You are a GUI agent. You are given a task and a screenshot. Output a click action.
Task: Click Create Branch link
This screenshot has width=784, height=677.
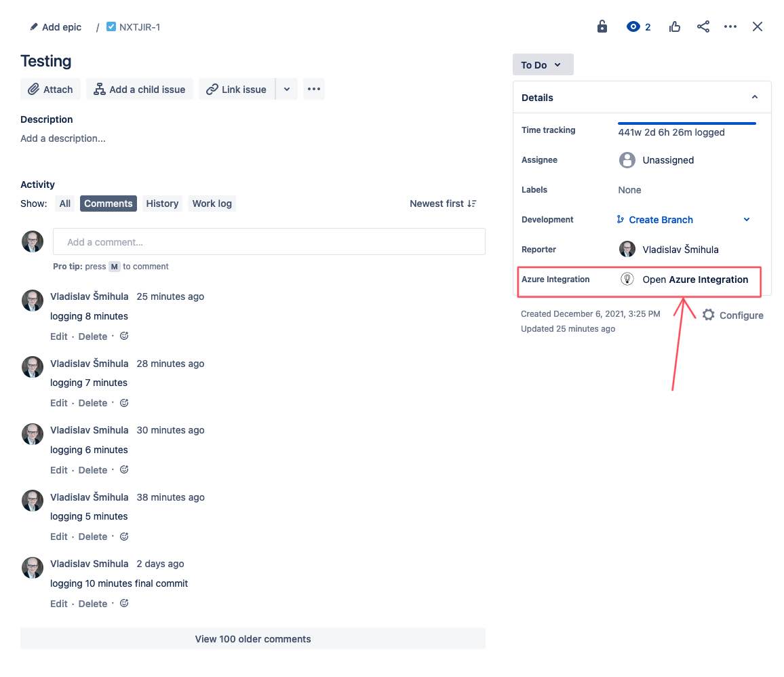click(661, 220)
